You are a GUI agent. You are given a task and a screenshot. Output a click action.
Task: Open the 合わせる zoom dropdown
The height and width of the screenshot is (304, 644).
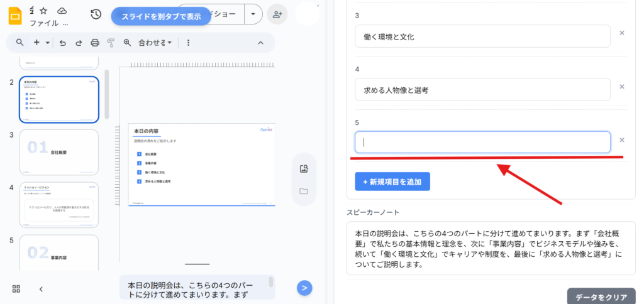(x=155, y=43)
